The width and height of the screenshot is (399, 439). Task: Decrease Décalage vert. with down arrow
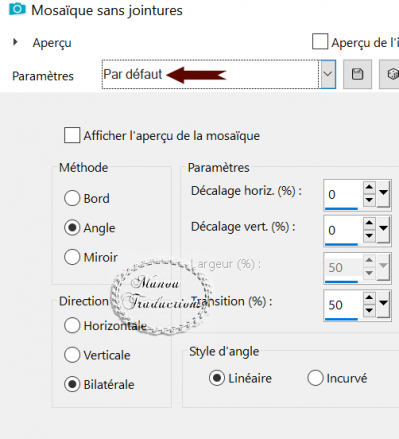click(369, 236)
